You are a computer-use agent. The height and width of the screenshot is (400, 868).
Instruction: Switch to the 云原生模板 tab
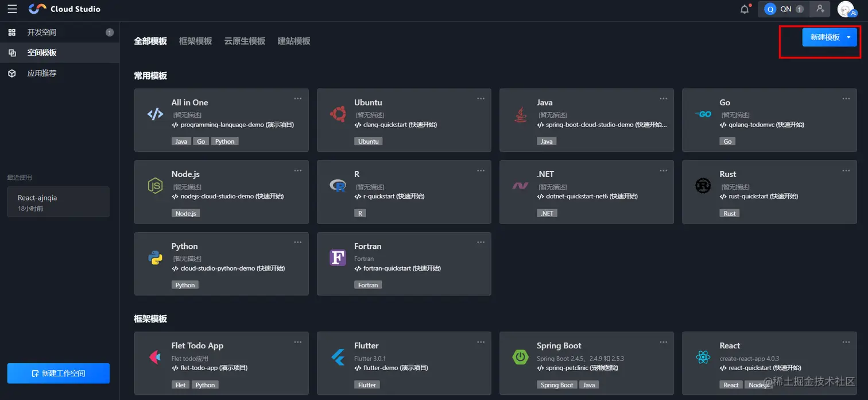[x=245, y=41]
